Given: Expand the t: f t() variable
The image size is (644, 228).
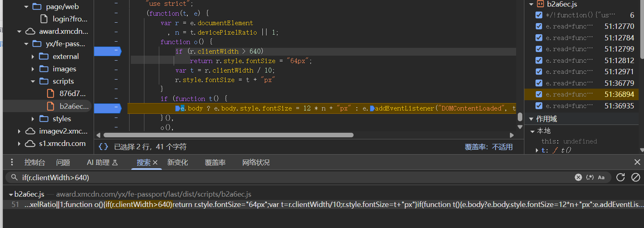Looking at the screenshot, I should coord(537,150).
